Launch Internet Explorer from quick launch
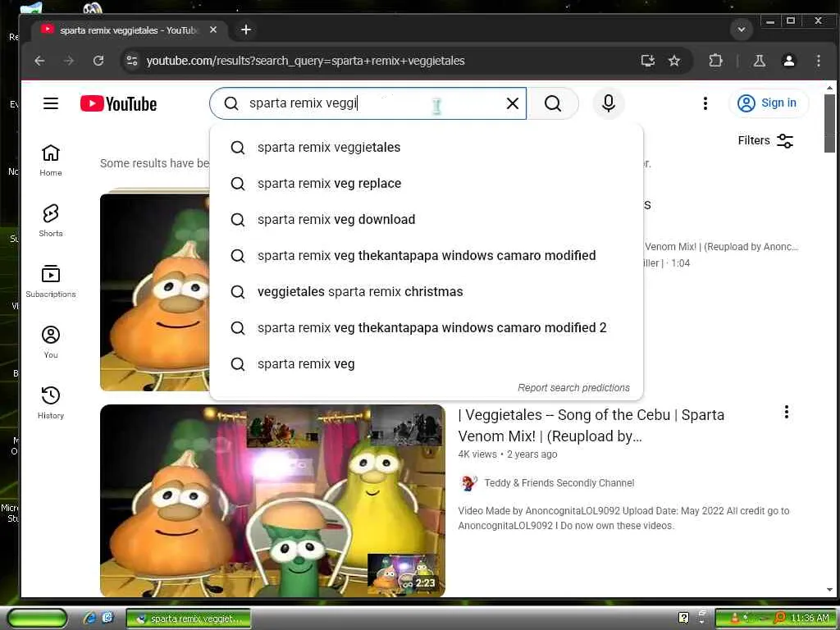This screenshot has width=840, height=630. coord(89,619)
